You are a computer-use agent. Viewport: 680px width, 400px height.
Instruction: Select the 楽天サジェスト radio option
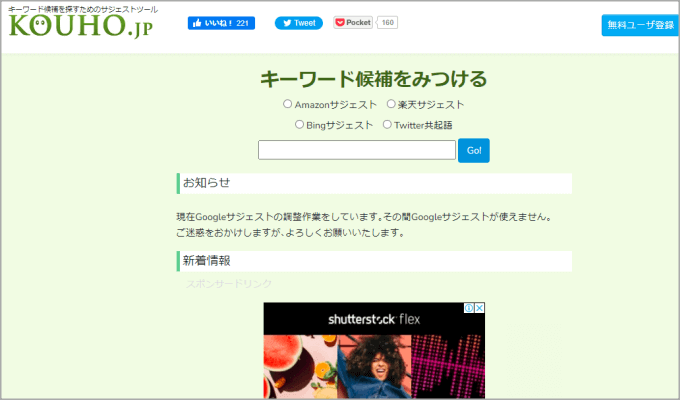(391, 104)
